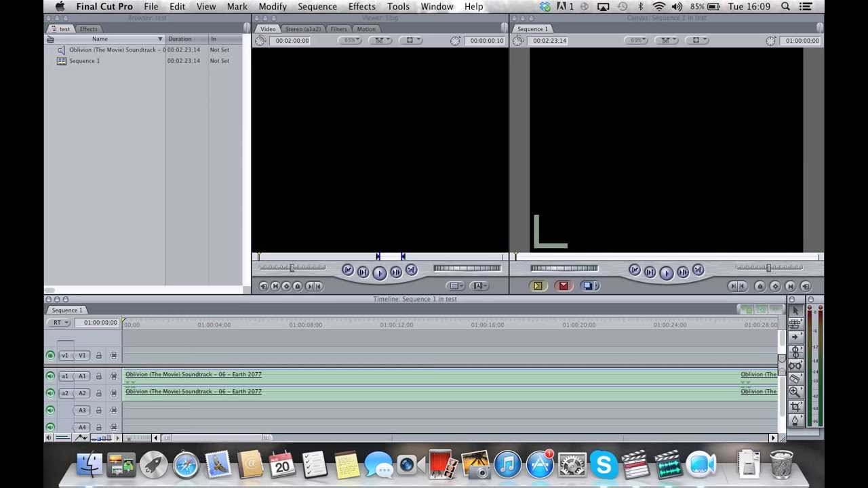Open Viewer zoom percentage pop-up
Image resolution: width=868 pixels, height=488 pixels.
[x=351, y=41]
